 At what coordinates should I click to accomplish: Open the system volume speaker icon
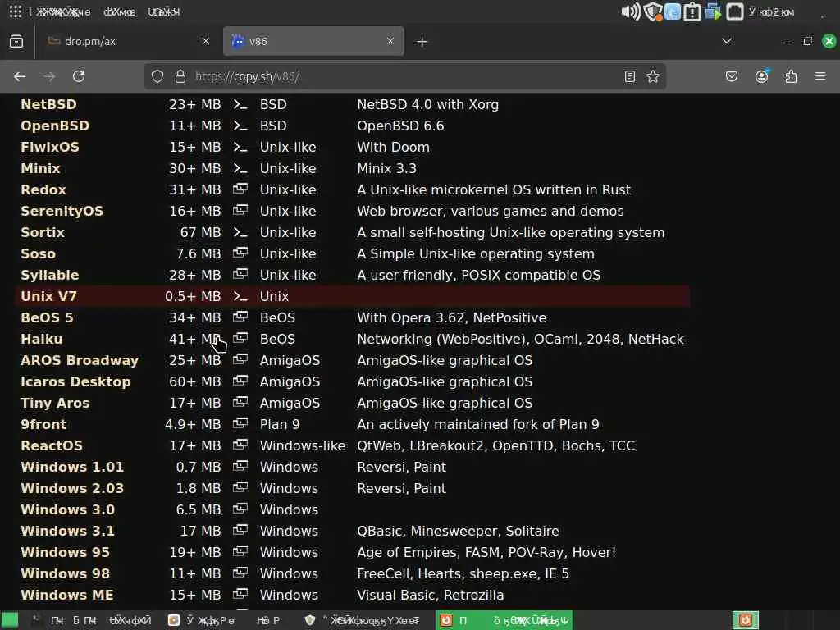tap(631, 11)
